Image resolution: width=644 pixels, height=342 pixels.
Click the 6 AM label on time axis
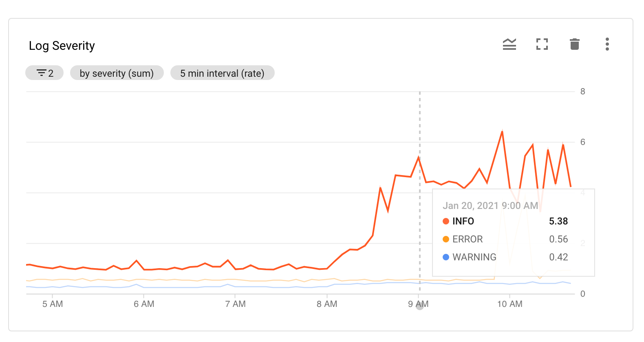coord(144,304)
